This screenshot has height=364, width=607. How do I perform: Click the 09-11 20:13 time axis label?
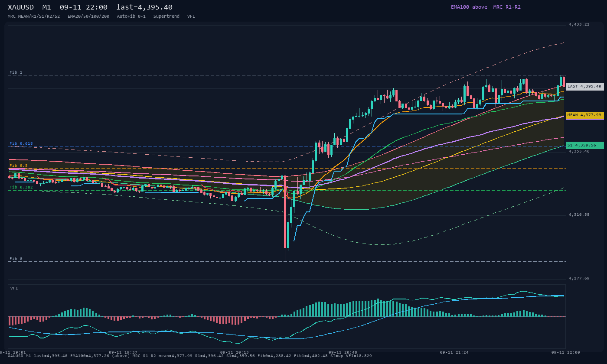(x=235, y=352)
